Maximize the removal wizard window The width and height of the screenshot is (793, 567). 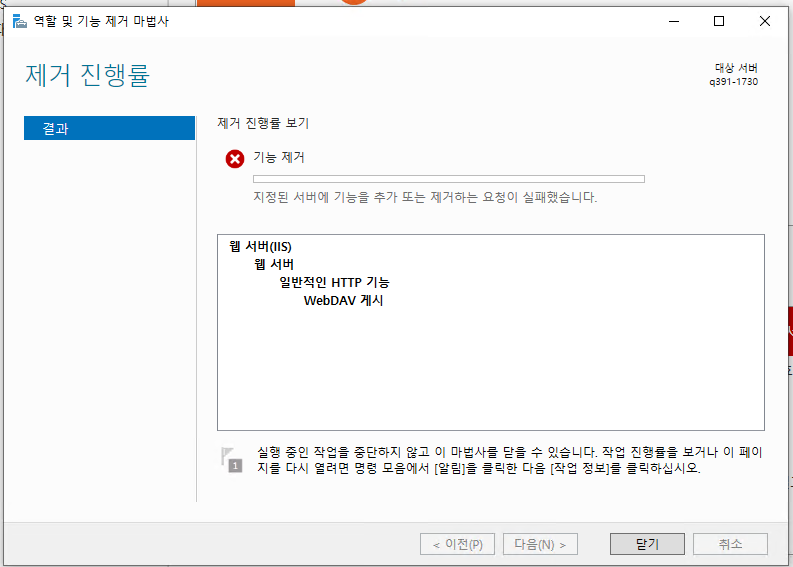[x=719, y=21]
